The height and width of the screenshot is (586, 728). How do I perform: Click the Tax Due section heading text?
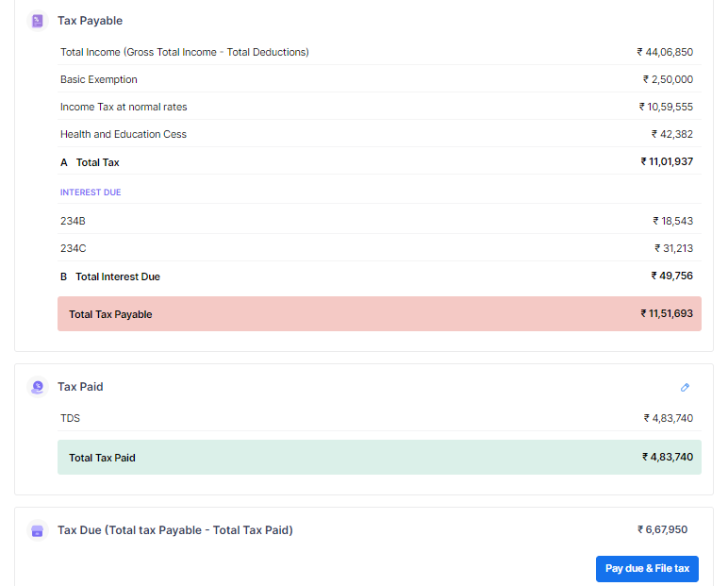click(174, 530)
